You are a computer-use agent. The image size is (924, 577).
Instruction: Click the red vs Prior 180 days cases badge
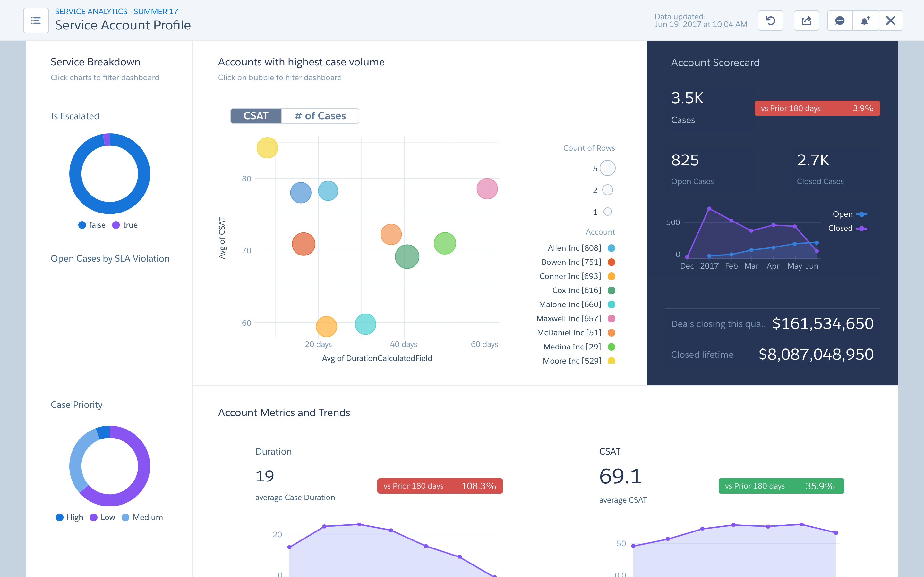click(x=817, y=108)
